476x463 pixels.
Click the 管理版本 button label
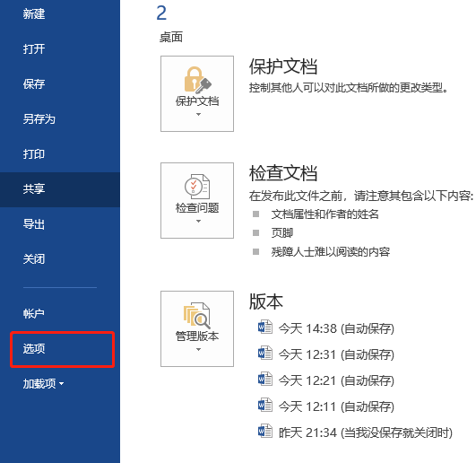tap(197, 336)
